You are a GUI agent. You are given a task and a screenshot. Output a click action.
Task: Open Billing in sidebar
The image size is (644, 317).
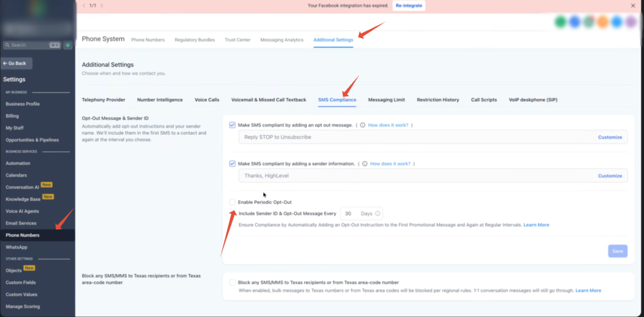(12, 116)
